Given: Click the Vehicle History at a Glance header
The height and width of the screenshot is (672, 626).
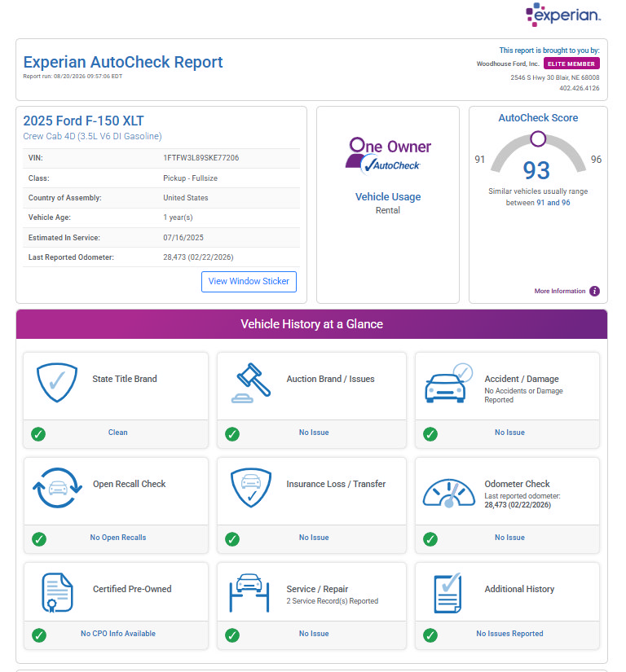Looking at the screenshot, I should pyautogui.click(x=311, y=324).
